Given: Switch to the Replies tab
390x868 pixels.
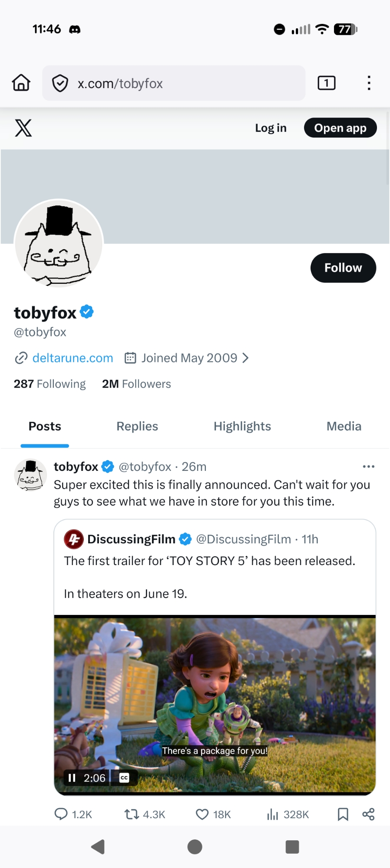Looking at the screenshot, I should (x=137, y=426).
